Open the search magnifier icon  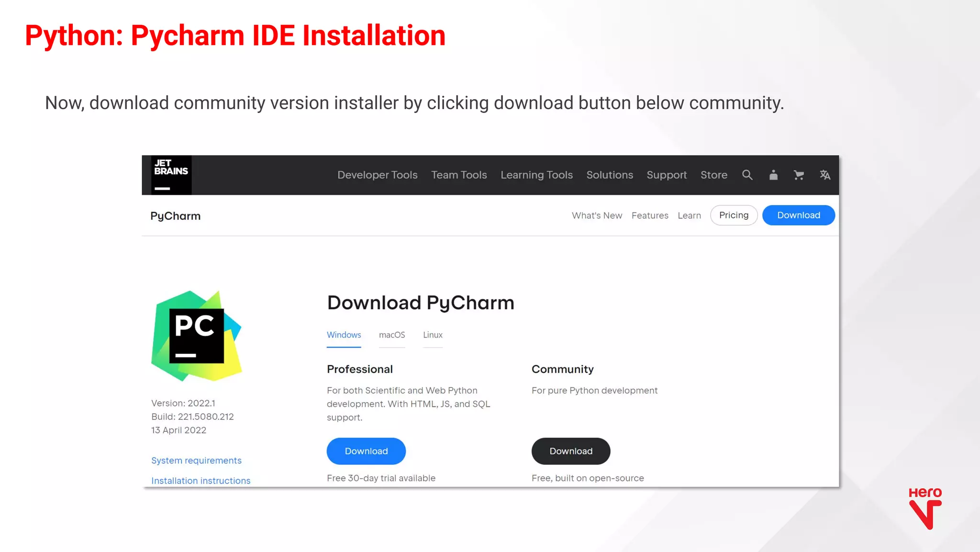click(747, 175)
